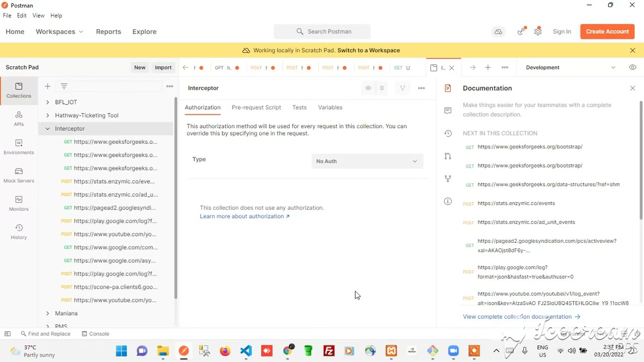Open the Mock Servers sidebar section
Image resolution: width=644 pixels, height=362 pixels.
[x=19, y=175]
